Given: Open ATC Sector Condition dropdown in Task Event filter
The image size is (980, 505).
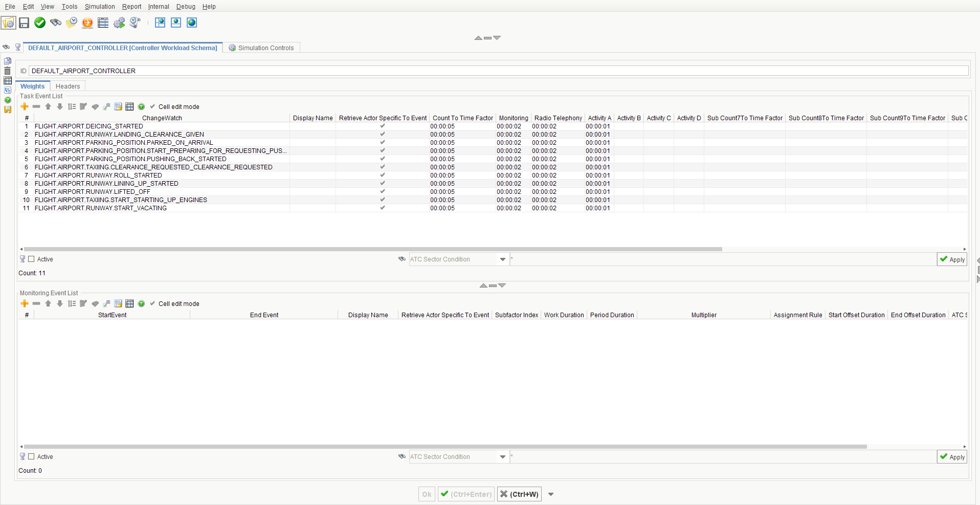Looking at the screenshot, I should (x=502, y=259).
